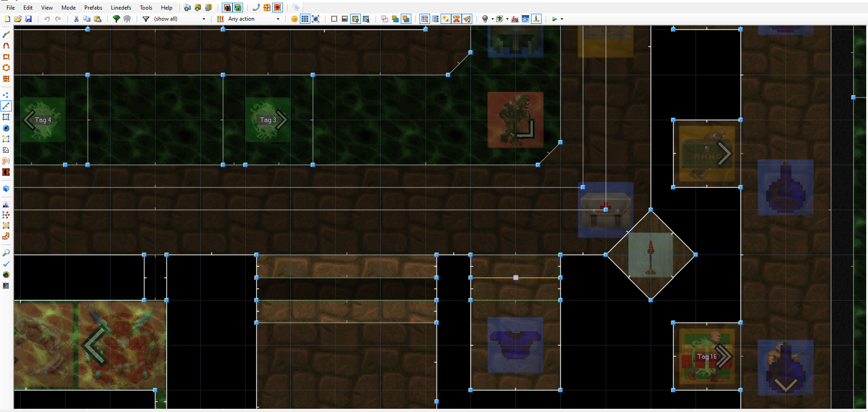Select the medikit thing in map

tap(605, 210)
